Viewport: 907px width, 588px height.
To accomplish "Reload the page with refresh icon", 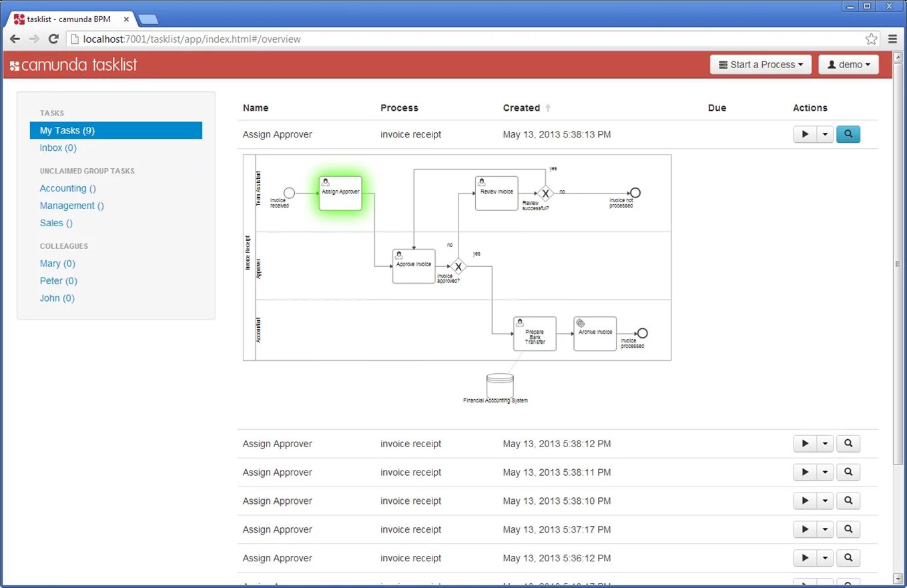I will (54, 39).
